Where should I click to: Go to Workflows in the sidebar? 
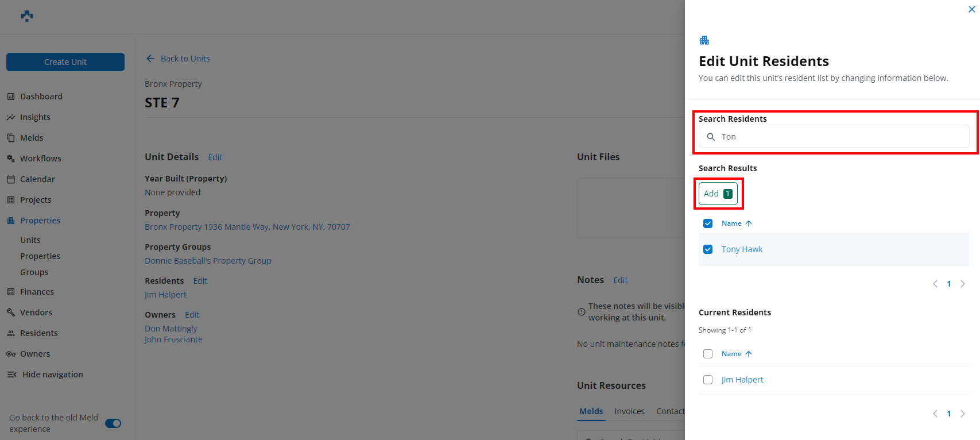pyautogui.click(x=40, y=159)
